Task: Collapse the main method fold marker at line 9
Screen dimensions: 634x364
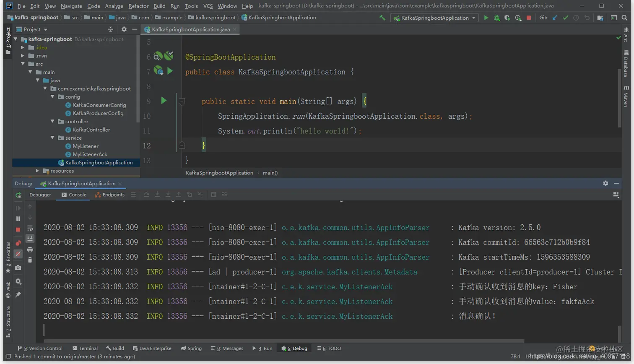Action: (x=182, y=101)
